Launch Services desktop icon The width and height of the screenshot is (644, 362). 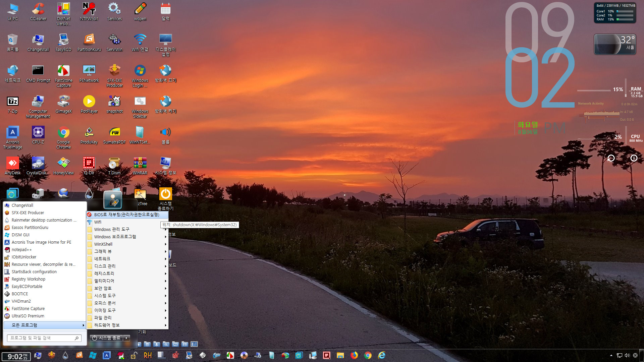pos(114,12)
